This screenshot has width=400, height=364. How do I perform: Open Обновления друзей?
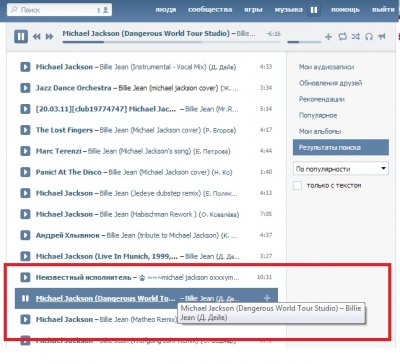330,83
